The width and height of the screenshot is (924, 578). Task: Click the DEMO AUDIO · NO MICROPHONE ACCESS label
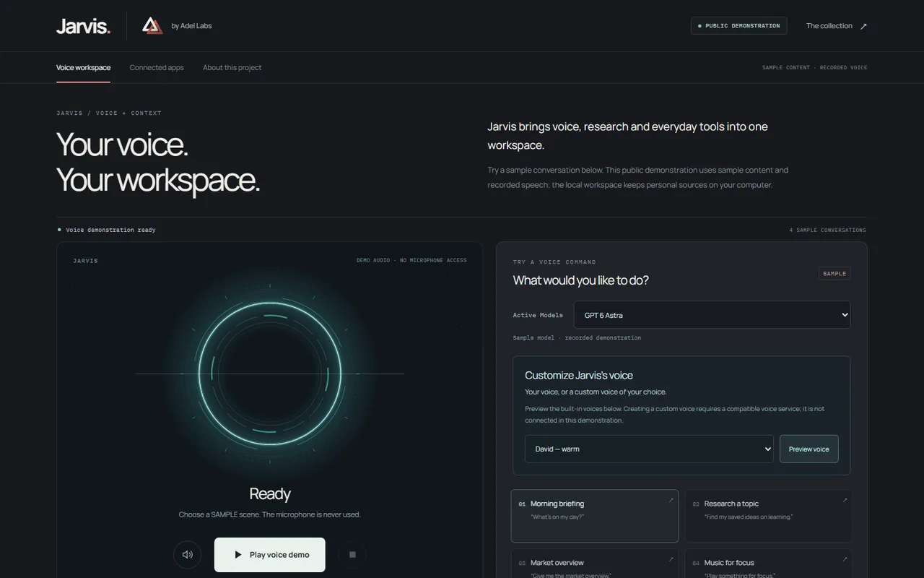[411, 260]
